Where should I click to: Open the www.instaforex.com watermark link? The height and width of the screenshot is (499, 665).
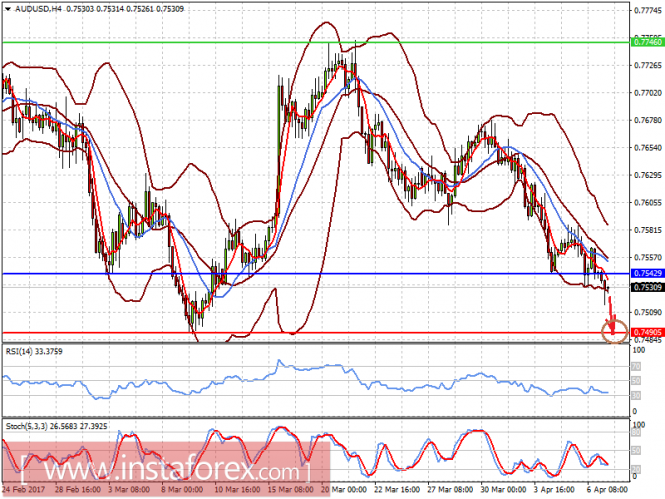click(x=166, y=468)
